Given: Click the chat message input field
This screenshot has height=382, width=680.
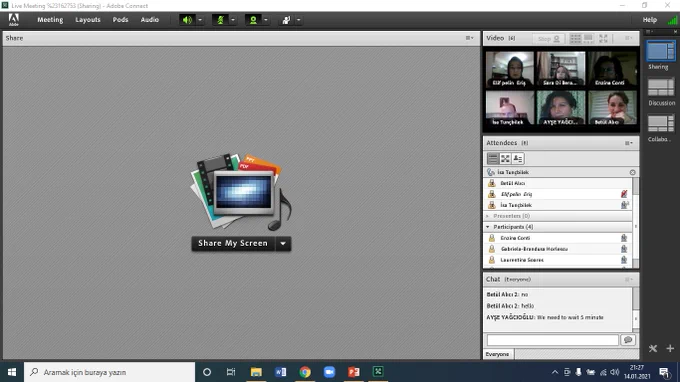Looking at the screenshot, I should tap(552, 340).
